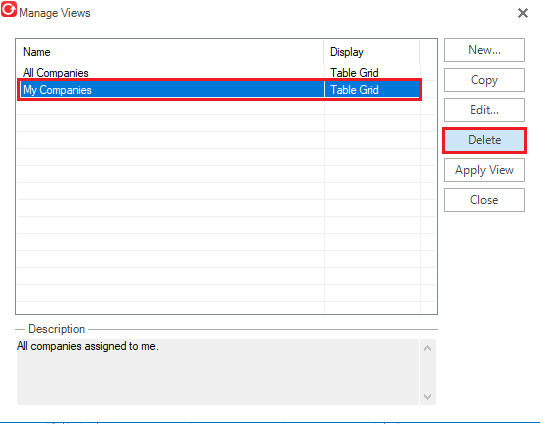Image resolution: width=550 pixels, height=424 pixels.
Task: Delete the My Companies view
Action: (x=484, y=140)
